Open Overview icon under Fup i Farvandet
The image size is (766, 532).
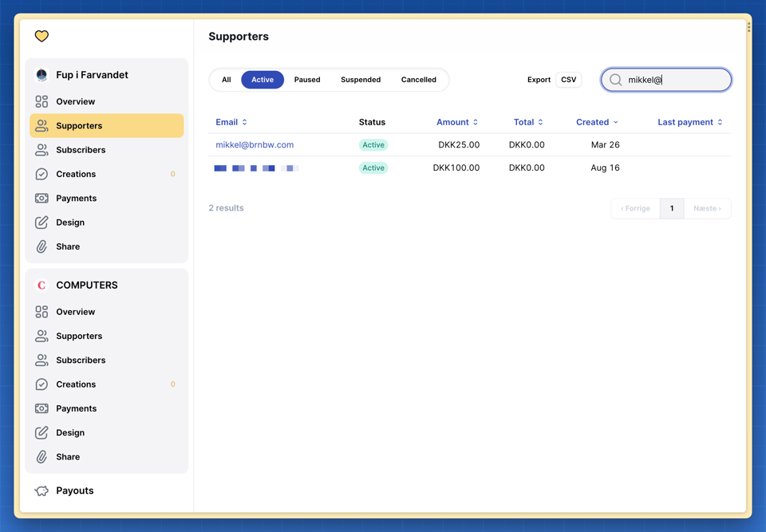click(41, 101)
